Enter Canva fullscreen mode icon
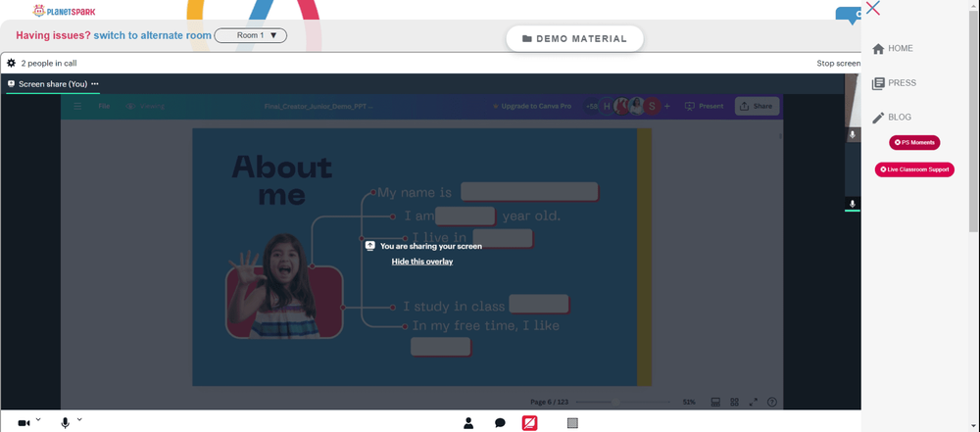The image size is (980, 432). pos(753,402)
